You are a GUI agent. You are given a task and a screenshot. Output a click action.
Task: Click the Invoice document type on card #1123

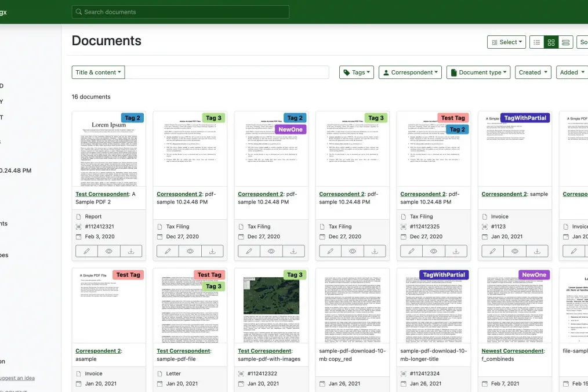499,216
